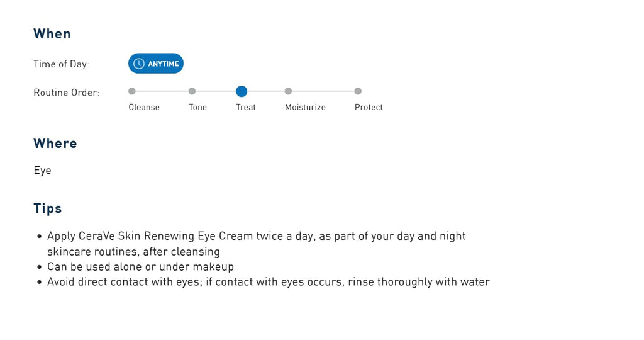The height and width of the screenshot is (340, 644).
Task: Click the Protect step dot
Action: click(x=358, y=91)
